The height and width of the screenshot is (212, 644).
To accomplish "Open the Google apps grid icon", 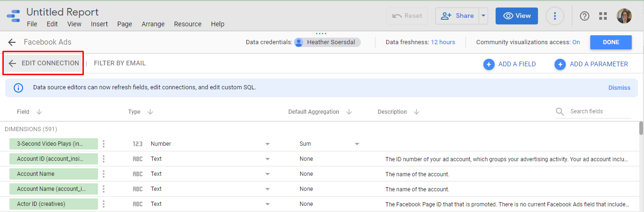I will (x=603, y=16).
